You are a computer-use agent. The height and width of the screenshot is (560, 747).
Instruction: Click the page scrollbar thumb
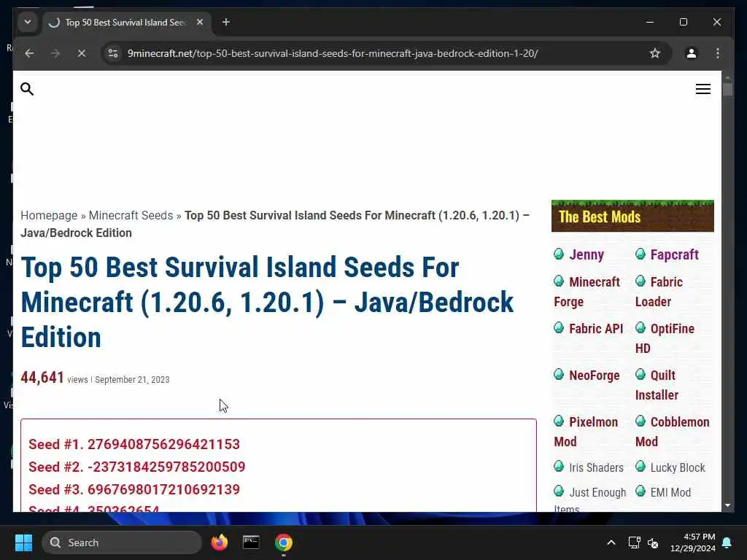click(727, 90)
